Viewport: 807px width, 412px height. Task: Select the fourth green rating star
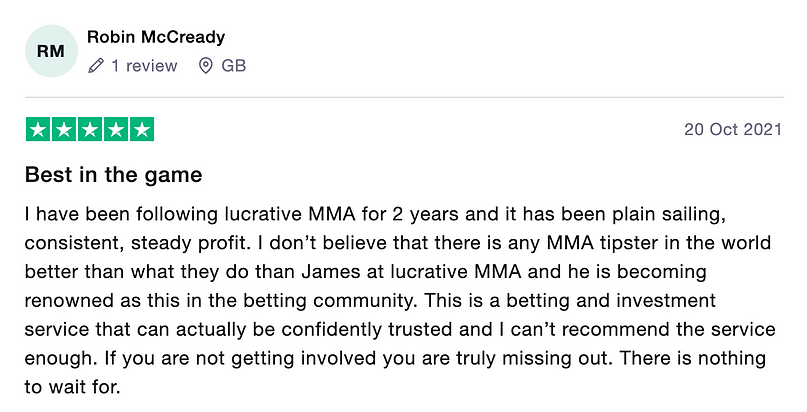(116, 129)
